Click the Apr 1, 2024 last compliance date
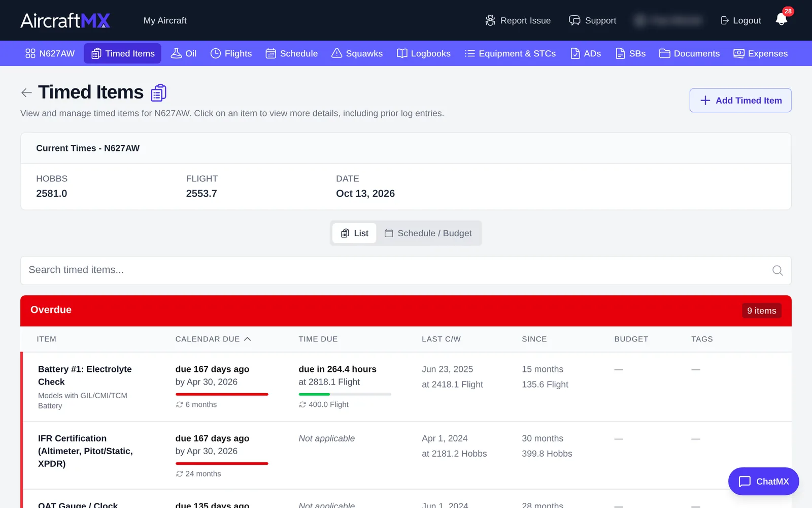 tap(445, 438)
